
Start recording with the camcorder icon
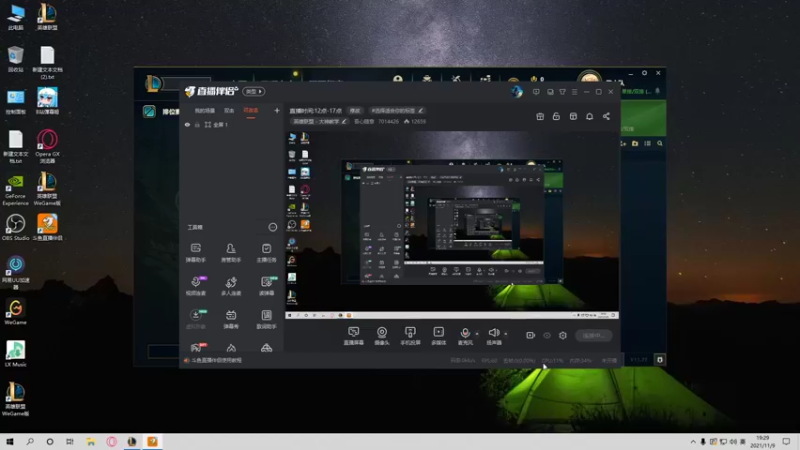[530, 335]
